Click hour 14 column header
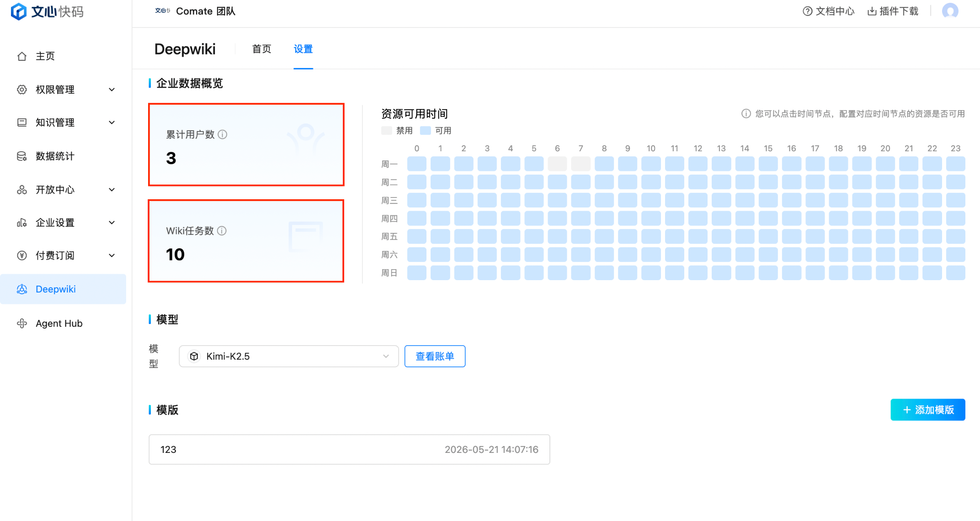The image size is (980, 521). tap(745, 149)
